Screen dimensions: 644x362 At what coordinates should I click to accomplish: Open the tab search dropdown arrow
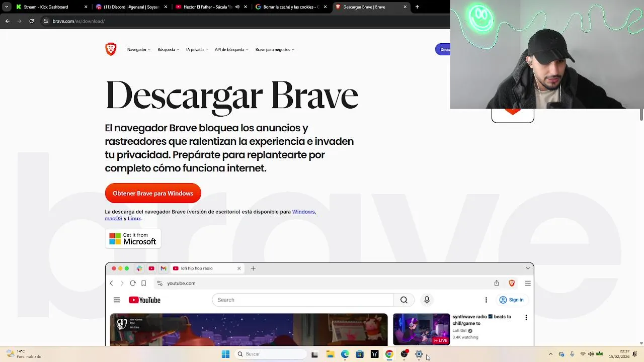[7, 7]
